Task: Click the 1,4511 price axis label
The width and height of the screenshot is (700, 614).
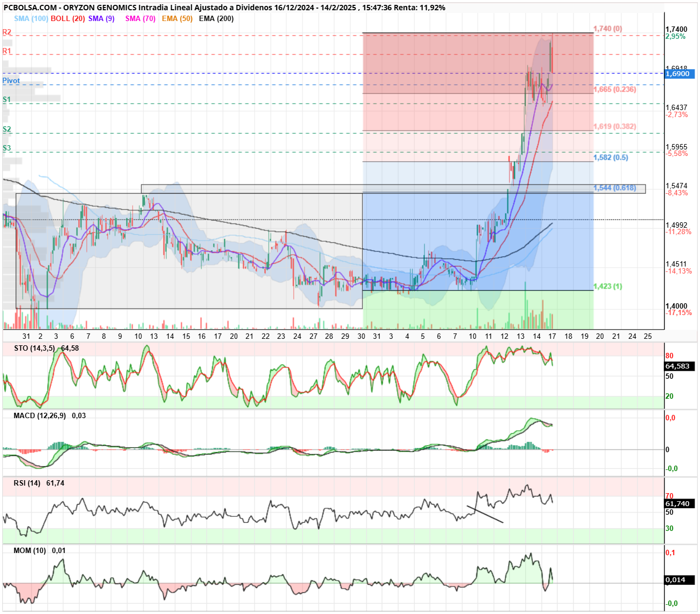Action: coord(676,264)
